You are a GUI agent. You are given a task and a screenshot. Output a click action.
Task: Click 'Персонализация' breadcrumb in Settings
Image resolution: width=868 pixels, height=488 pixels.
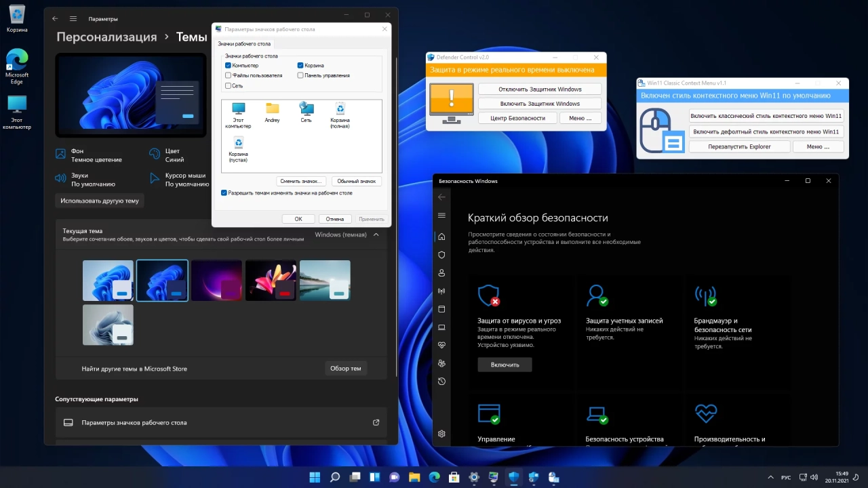pyautogui.click(x=106, y=37)
